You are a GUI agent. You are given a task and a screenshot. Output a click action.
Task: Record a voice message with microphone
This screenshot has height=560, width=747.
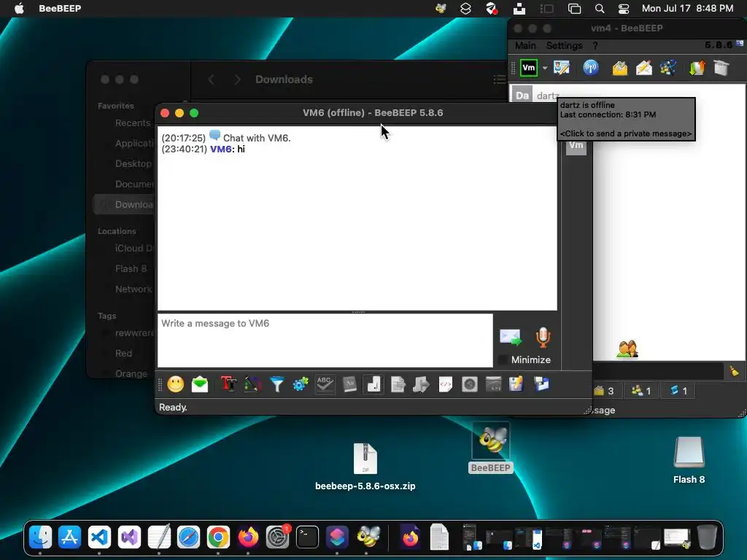tap(543, 337)
